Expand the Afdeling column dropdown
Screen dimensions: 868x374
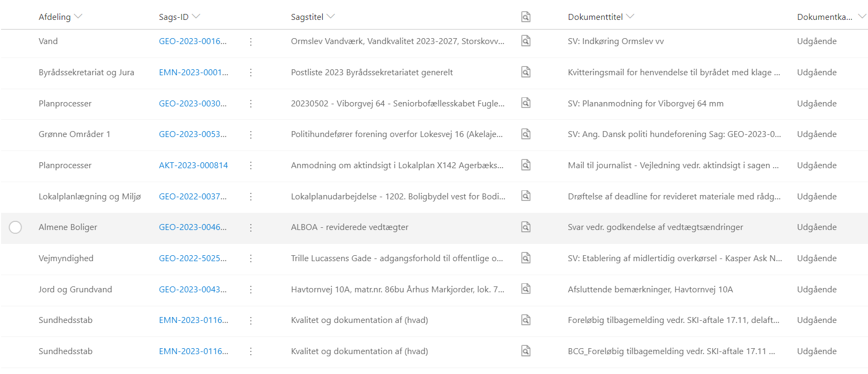(x=78, y=17)
